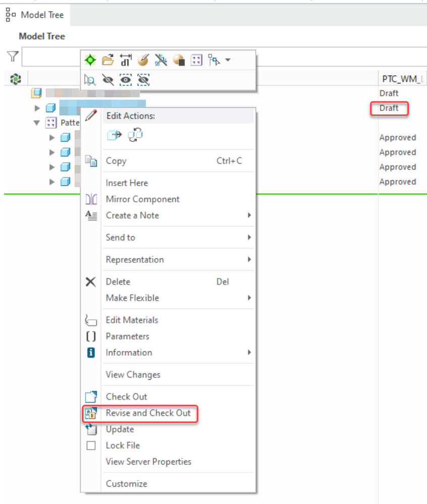Click the dashed-box eye Show icon
427x504 pixels.
[x=126, y=80]
